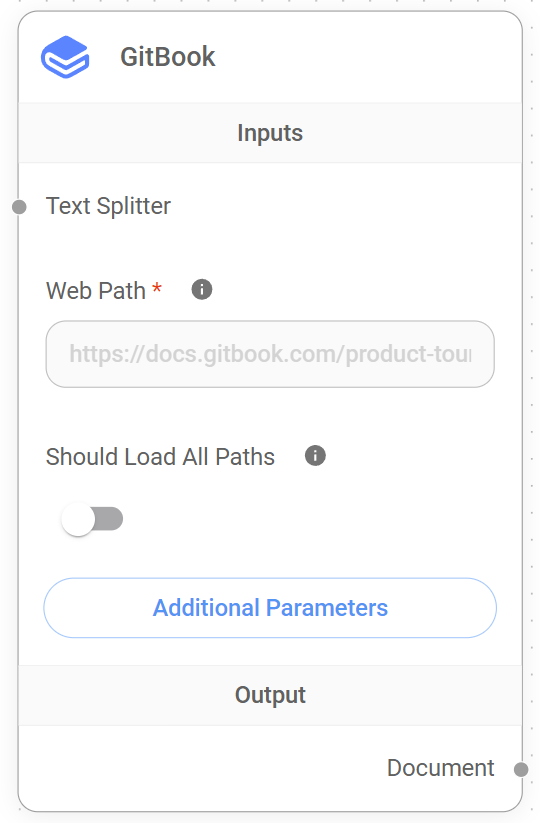Viewport: 540px width, 823px height.
Task: Enable the Should Load All Paths switch
Action: 92,519
